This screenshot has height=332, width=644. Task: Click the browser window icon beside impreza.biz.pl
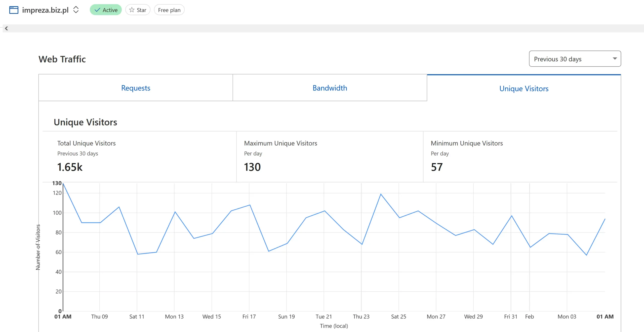[x=14, y=10]
